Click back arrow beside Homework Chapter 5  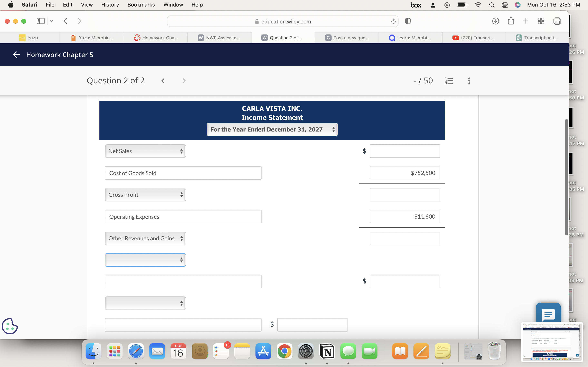pyautogui.click(x=16, y=55)
